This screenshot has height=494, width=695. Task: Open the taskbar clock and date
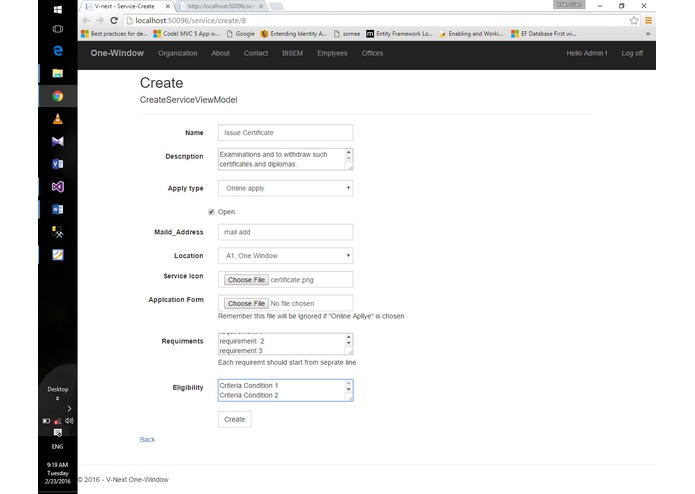(x=58, y=473)
